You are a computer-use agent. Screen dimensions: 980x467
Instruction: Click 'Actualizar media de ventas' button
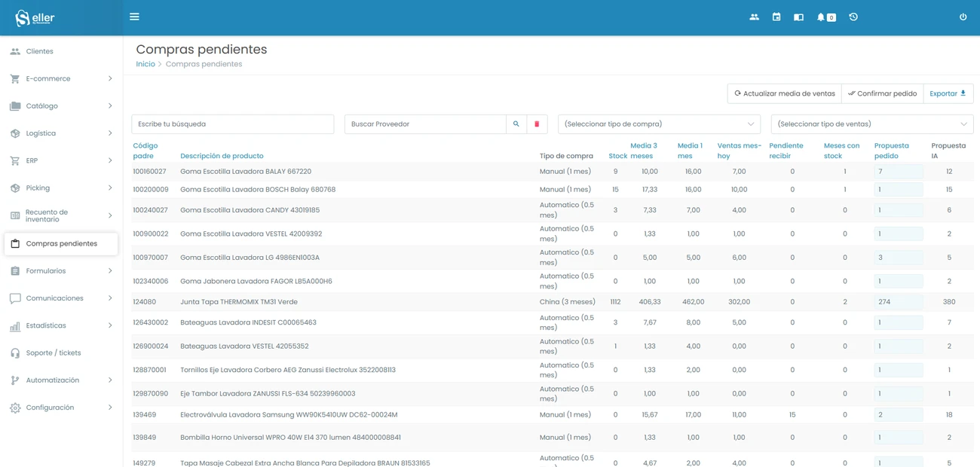(x=784, y=93)
